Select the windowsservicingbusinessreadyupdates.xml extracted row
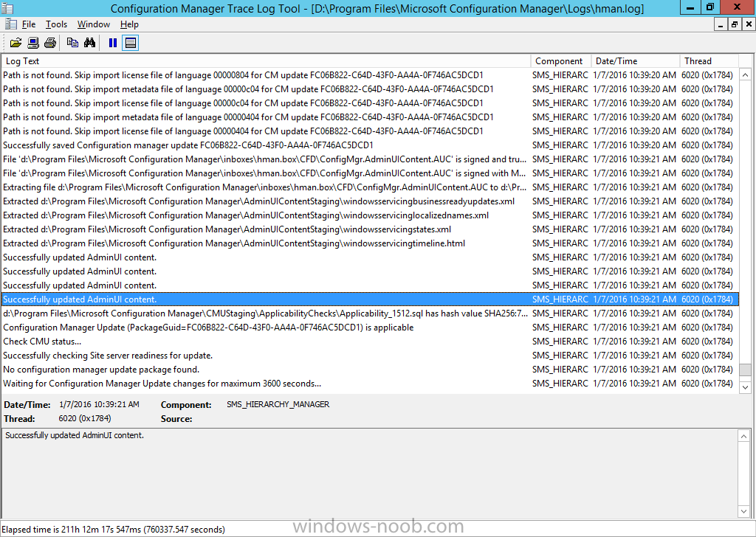The image size is (756, 537). [370, 201]
